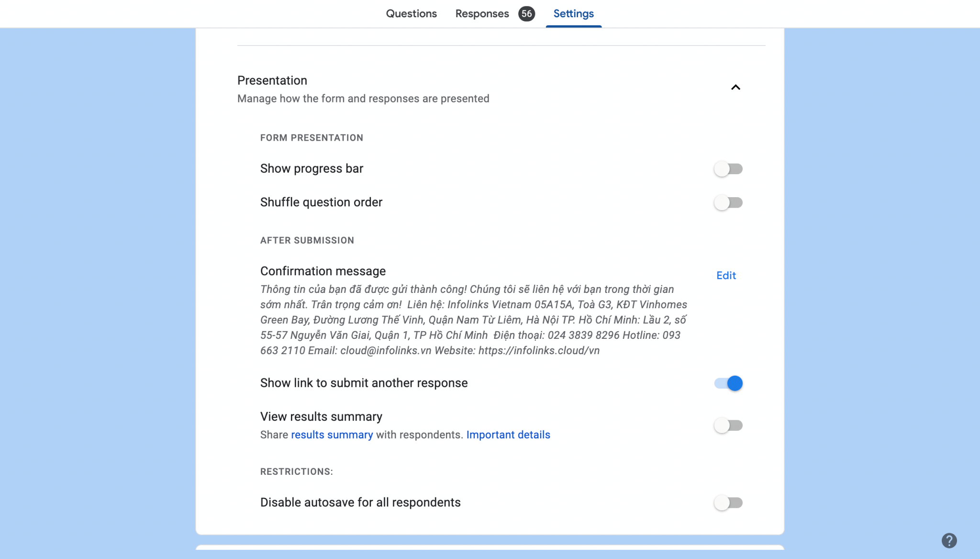Collapse the Presentation section chevron
Screen dimensions: 980x559
735,87
